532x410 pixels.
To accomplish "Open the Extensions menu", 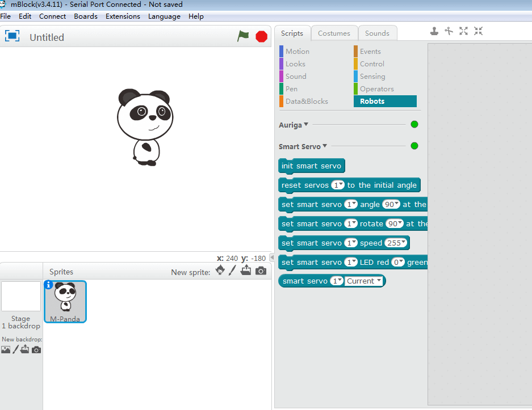I will 123,16.
